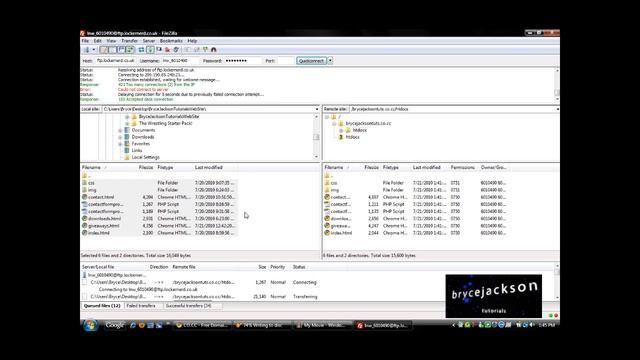The width and height of the screenshot is (640, 360).
Task: Click the Windows Start orb
Action: coord(90,325)
